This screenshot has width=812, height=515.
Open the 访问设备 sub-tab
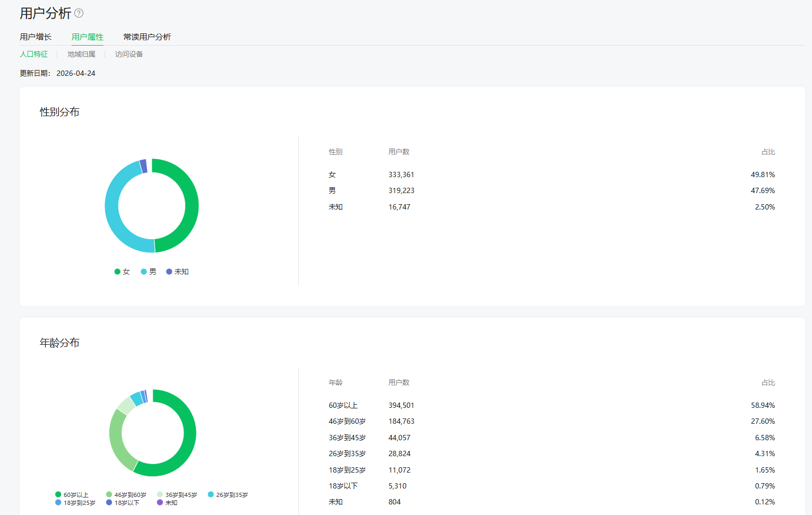tap(129, 54)
